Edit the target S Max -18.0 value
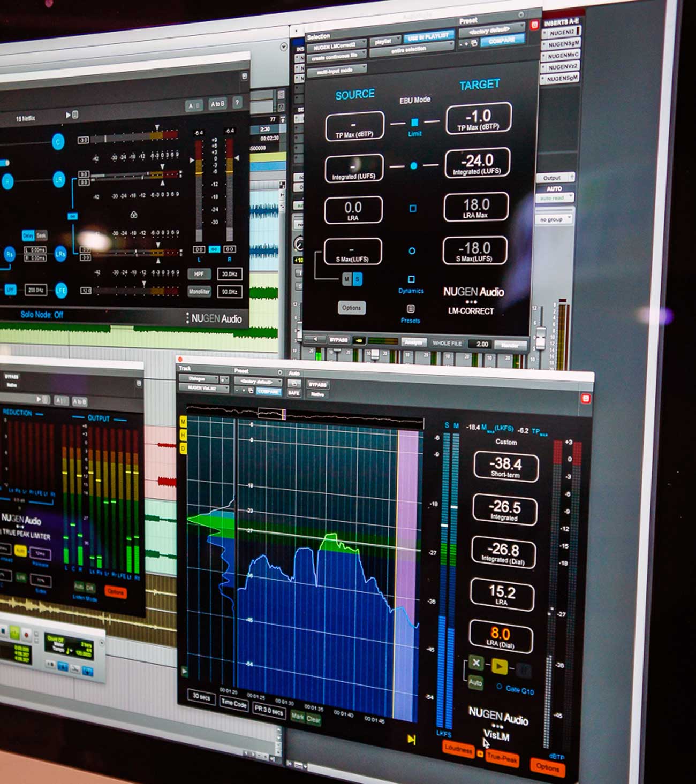The image size is (696, 784). pyautogui.click(x=474, y=250)
